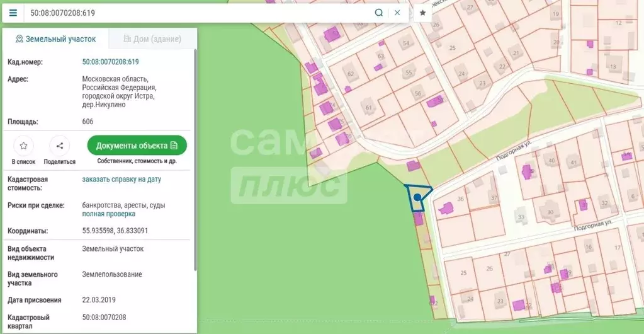
Task: Click the Поделиться share icon
Action: tap(60, 146)
